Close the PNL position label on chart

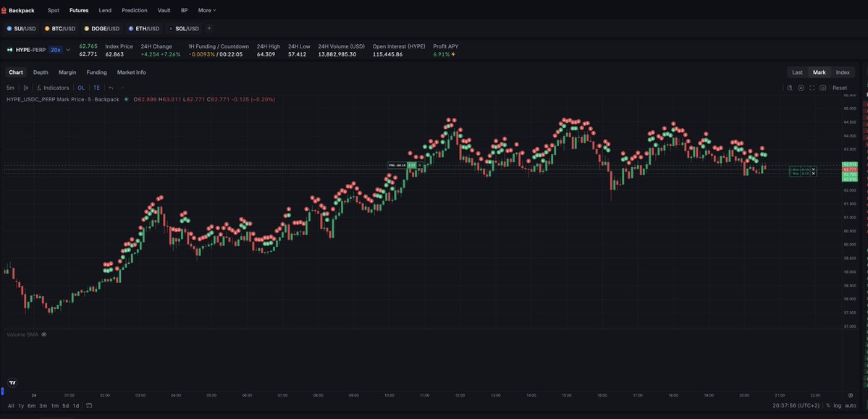[420, 165]
